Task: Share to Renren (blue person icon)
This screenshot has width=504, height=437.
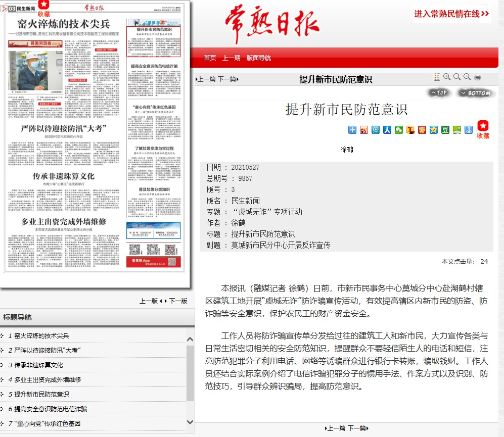Action: (x=387, y=130)
